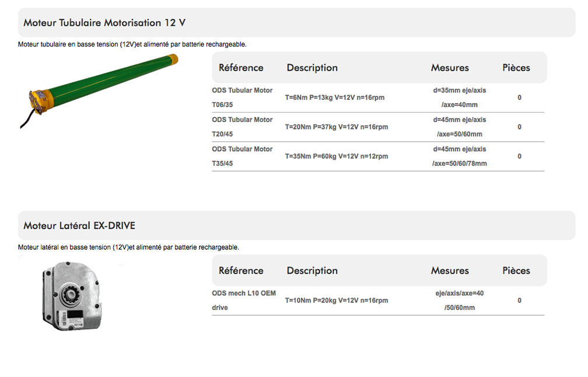
Task: Click the Pièces value for L10 OEM drive row
Action: [519, 300]
